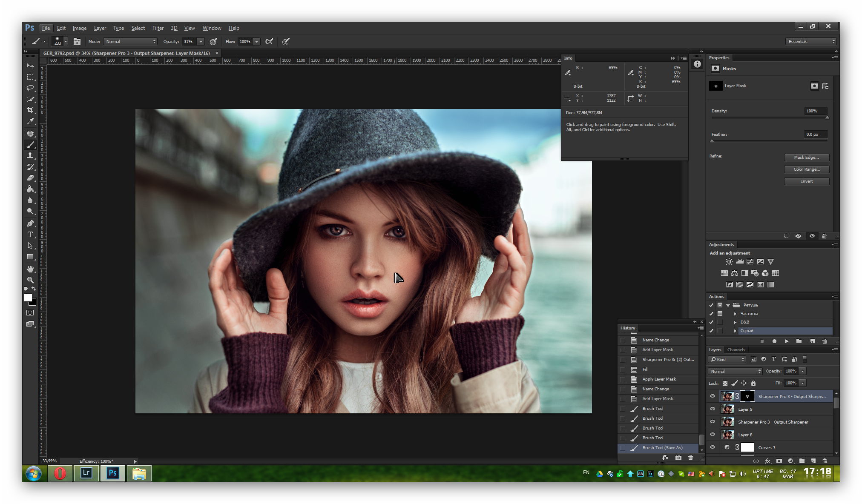The height and width of the screenshot is (504, 862).
Task: Toggle visibility of Sharpener Pro 3 - Output Sharpener layer
Action: pos(713,422)
